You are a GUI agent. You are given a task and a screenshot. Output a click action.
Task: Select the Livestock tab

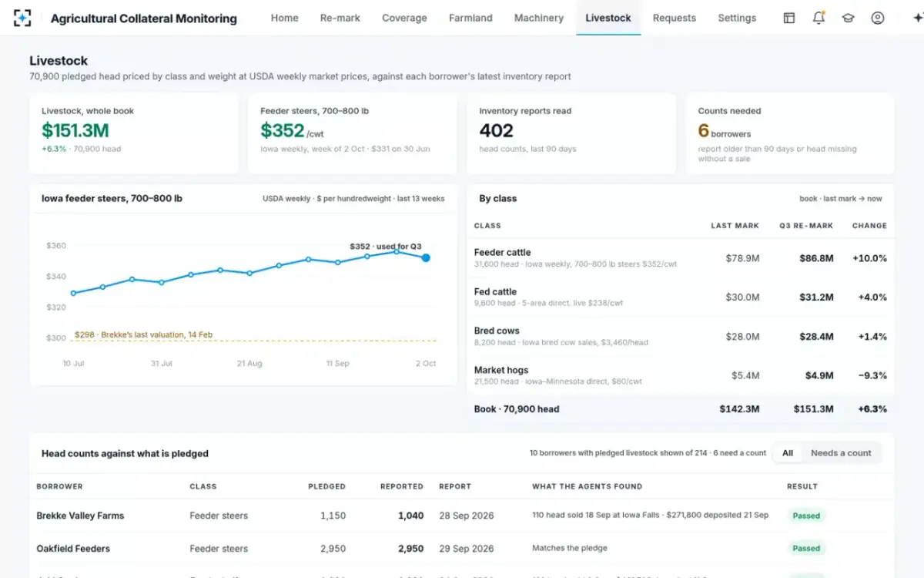tap(608, 18)
